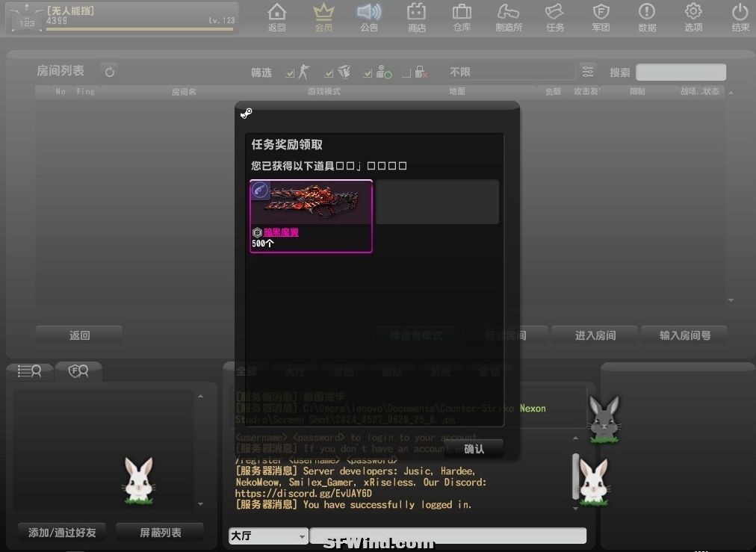Click the Steam logo icon in dialog header
This screenshot has height=552, width=756.
tap(247, 114)
